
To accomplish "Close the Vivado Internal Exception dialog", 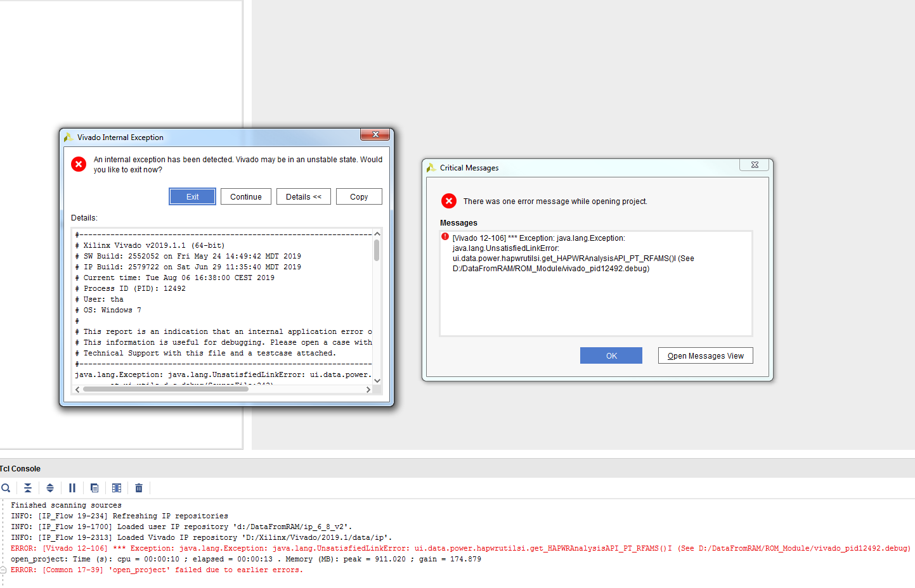I will (375, 134).
